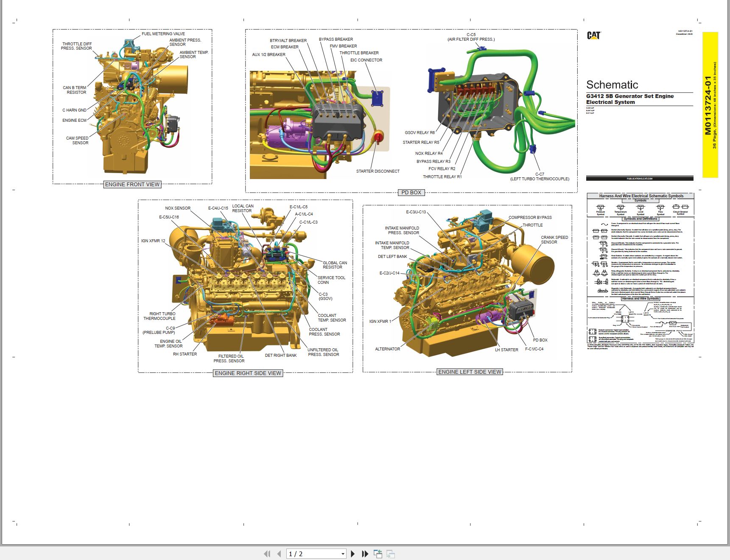The image size is (730, 560).
Task: Click the 'ENGINE OIL TEMP. SENSOR' label
Action: pyautogui.click(x=168, y=344)
